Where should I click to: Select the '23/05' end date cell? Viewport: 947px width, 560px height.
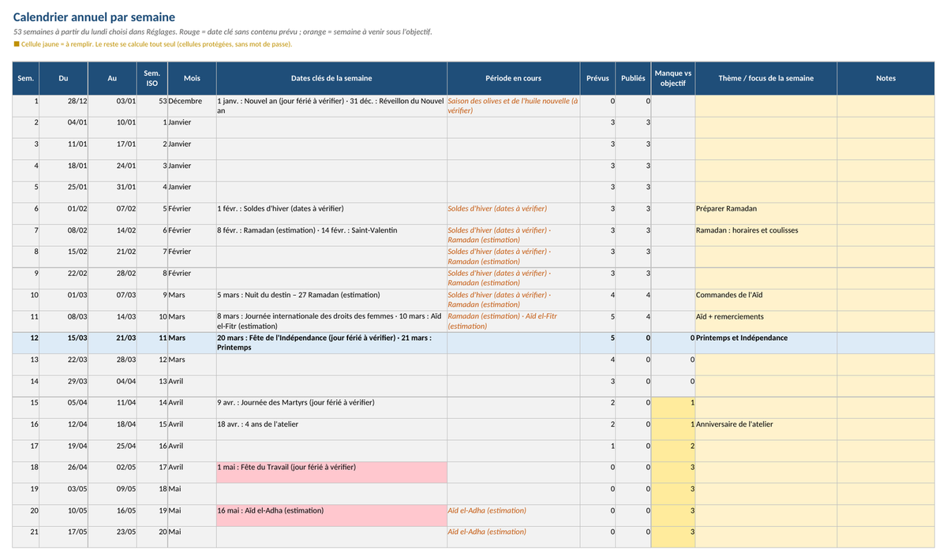point(113,536)
